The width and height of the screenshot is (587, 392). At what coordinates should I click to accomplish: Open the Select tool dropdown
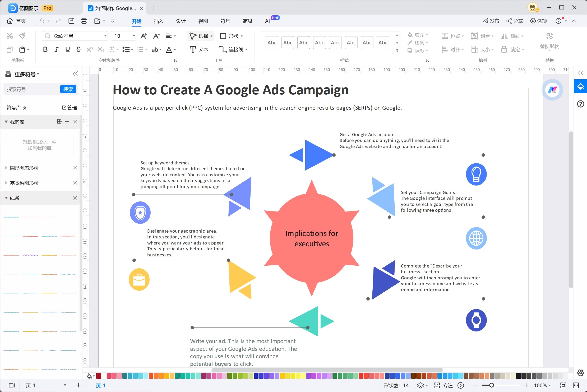(x=211, y=36)
